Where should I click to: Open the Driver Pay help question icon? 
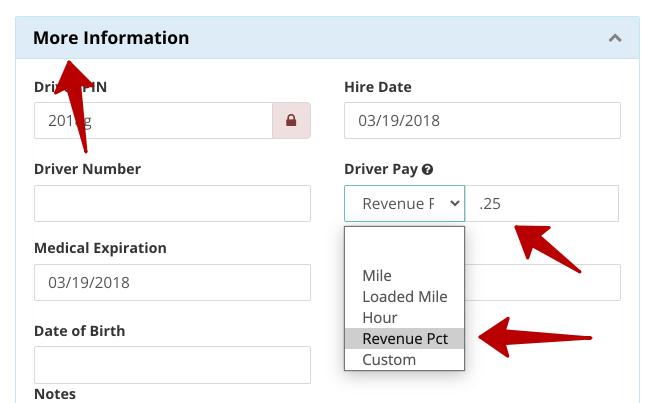click(x=428, y=169)
